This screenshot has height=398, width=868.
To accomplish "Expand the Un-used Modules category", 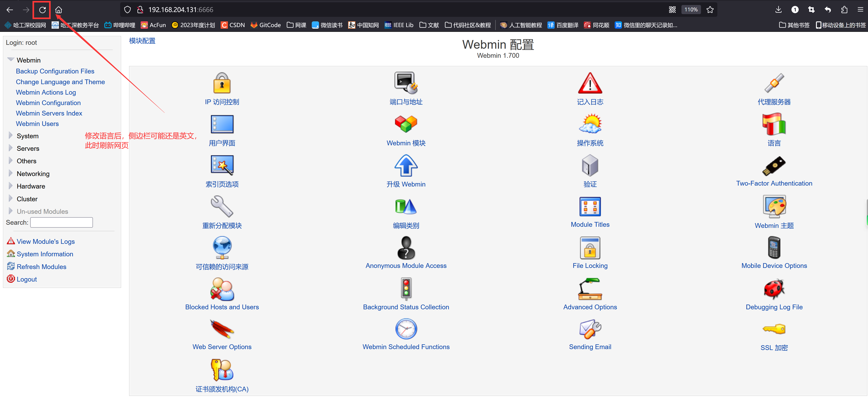I will coord(42,212).
